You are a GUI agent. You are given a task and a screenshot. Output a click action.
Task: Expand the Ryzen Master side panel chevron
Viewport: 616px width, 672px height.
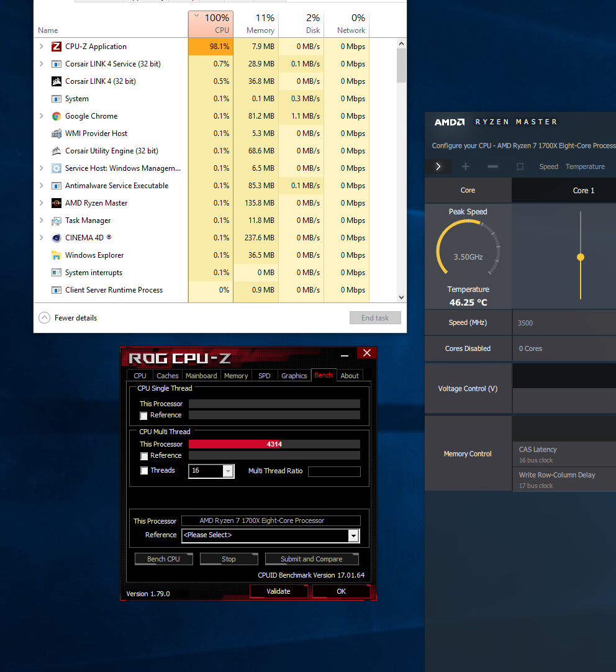tap(438, 166)
